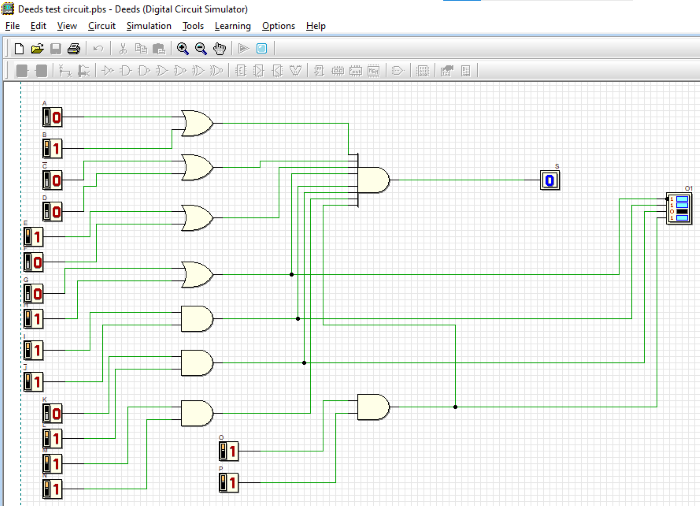700x506 pixels.
Task: Zoom out of the circuit
Action: [201, 48]
